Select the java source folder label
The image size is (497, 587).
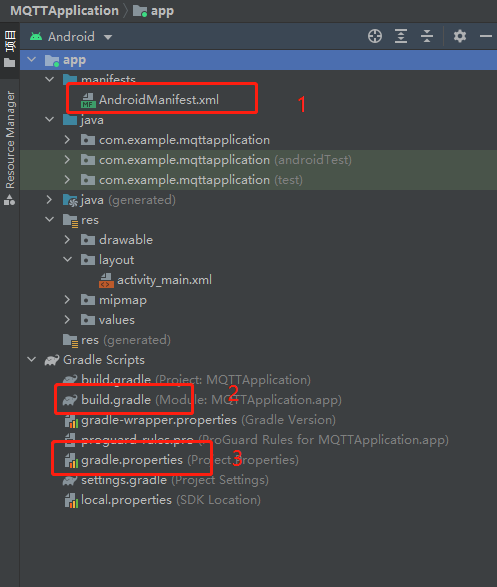92,120
